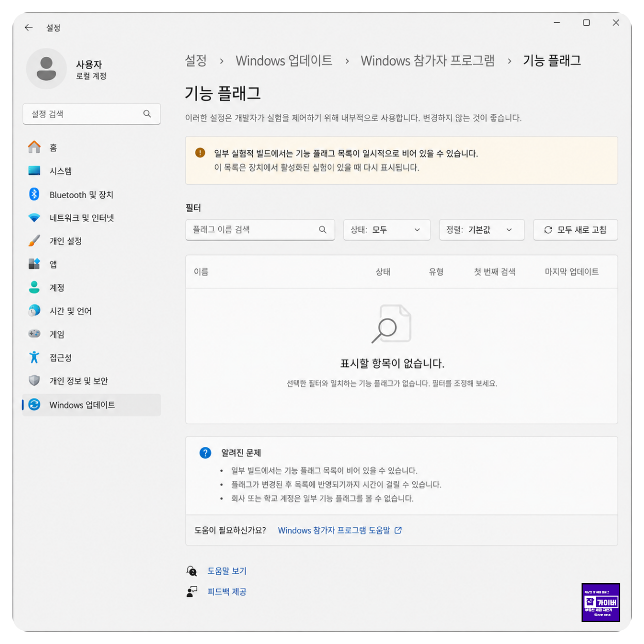Sort by 마지막 업데이트 column header
This screenshot has height=644, width=644.
coord(572,271)
